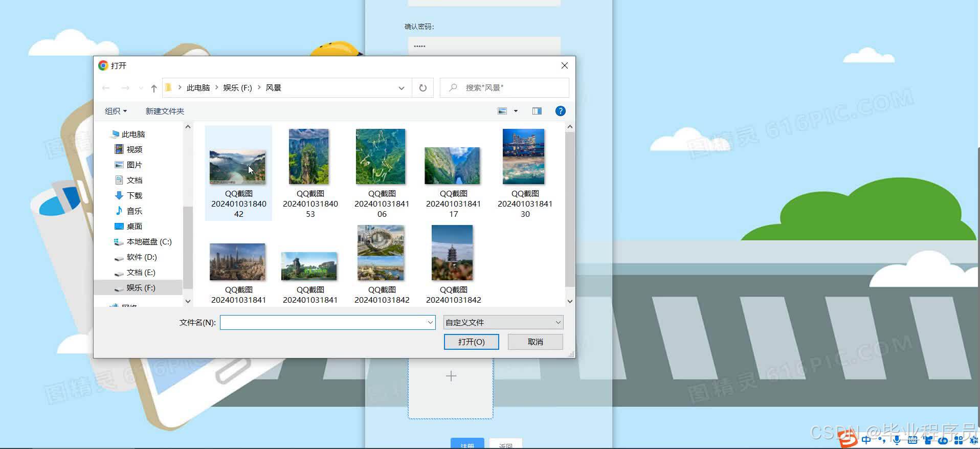The image size is (980, 449).
Task: Open recent locations dropdown arrow
Action: point(141,88)
